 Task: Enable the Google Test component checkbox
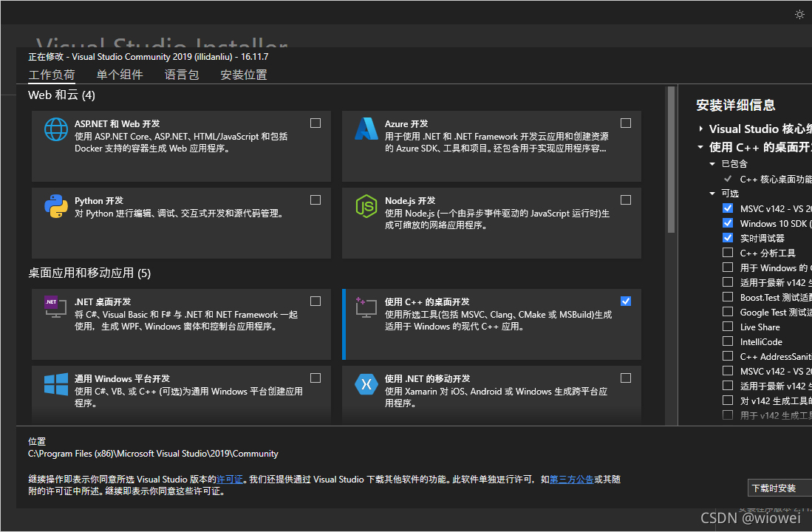click(x=728, y=312)
